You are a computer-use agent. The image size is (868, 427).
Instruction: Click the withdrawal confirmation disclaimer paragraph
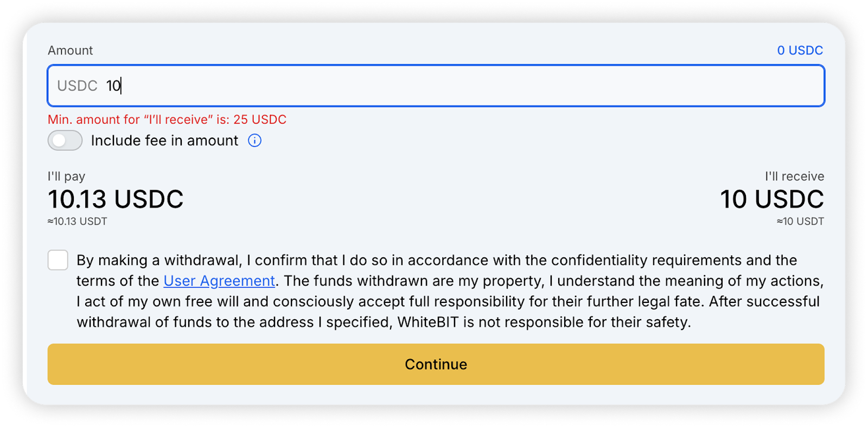coord(450,291)
